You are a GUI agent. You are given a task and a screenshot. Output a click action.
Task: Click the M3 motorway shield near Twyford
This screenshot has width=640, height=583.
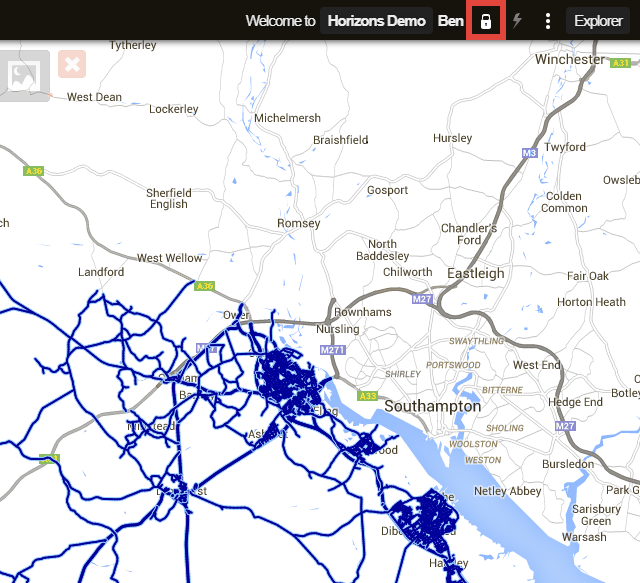point(529,153)
